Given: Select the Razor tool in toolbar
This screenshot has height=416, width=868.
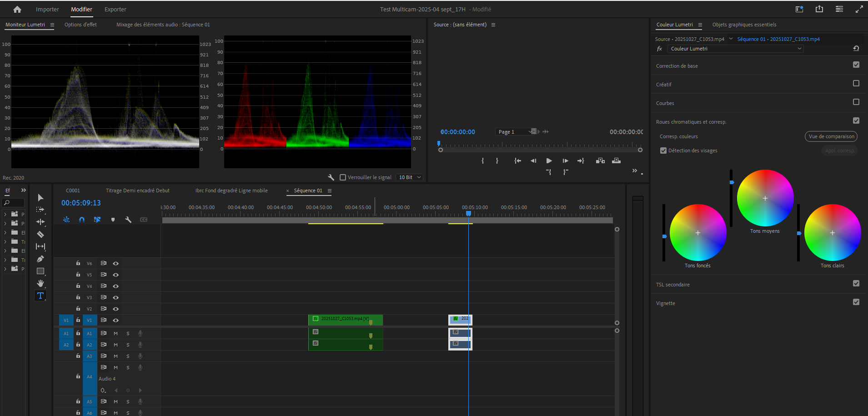Looking at the screenshot, I should [x=40, y=235].
